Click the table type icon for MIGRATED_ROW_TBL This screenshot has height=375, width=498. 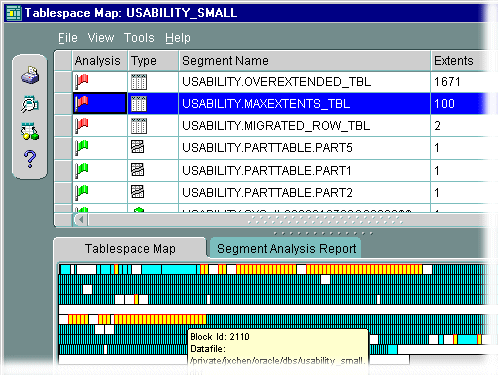[x=139, y=126]
